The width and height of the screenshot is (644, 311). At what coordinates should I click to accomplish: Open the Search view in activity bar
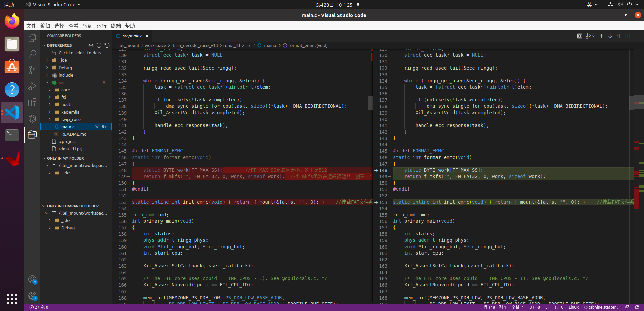click(32, 54)
